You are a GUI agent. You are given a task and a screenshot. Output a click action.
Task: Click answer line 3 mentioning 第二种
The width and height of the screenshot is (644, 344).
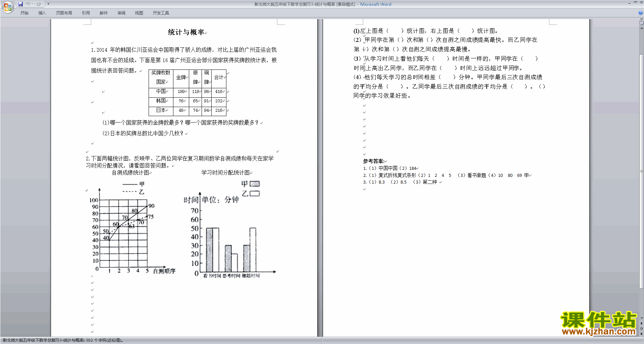coord(400,182)
